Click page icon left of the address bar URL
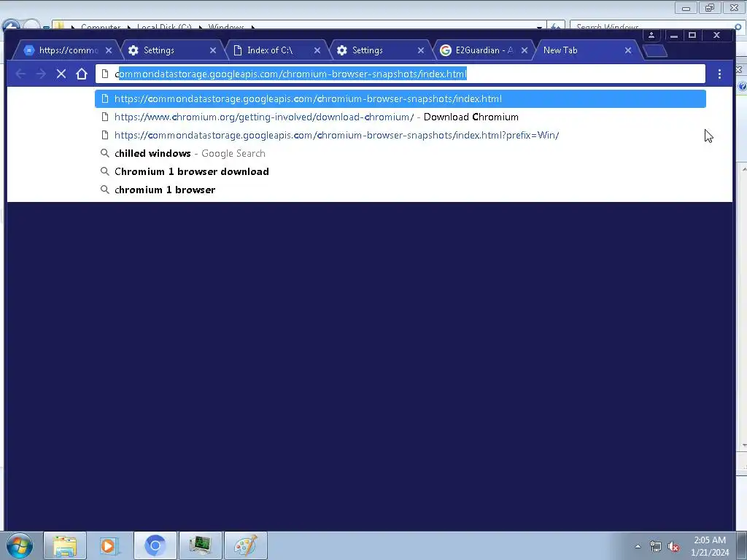The width and height of the screenshot is (747, 560). click(x=105, y=74)
